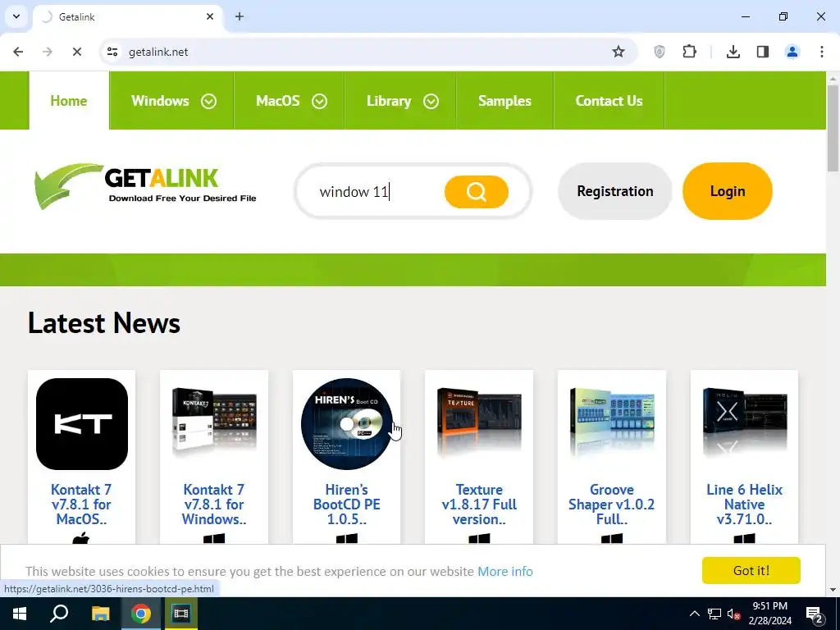Open Texture v1.8.17 Full version link
The height and width of the screenshot is (630, 840).
click(x=479, y=504)
